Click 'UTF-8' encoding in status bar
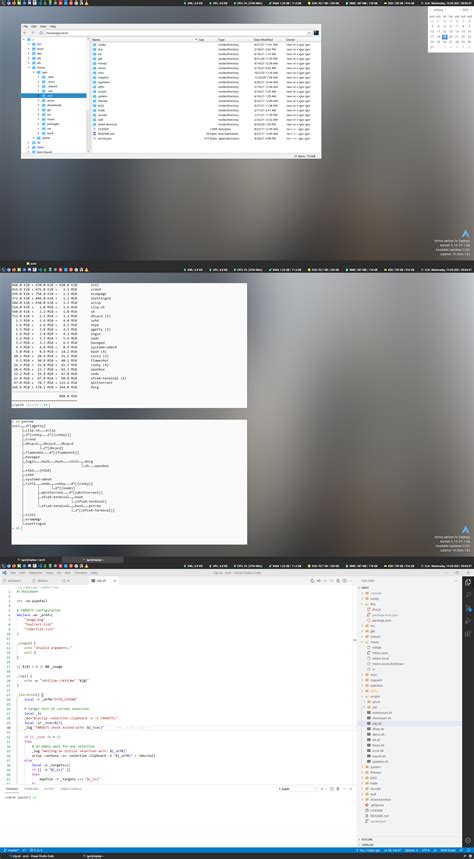This screenshot has height=859, width=474. click(x=425, y=850)
